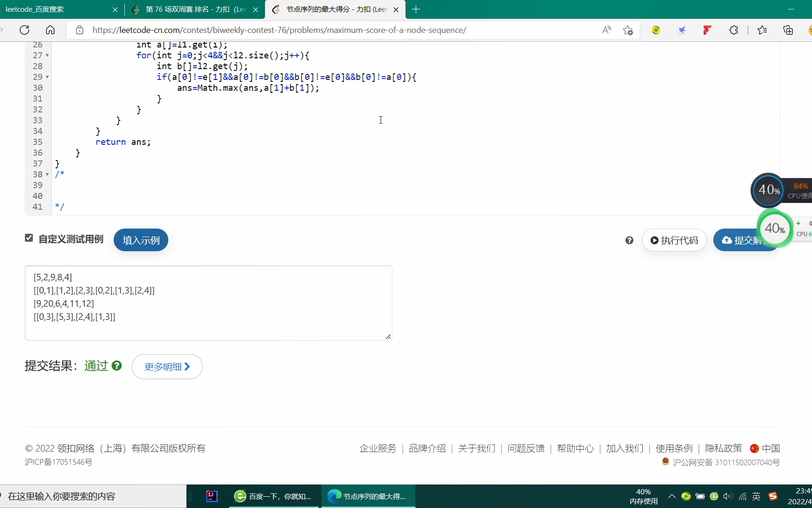The width and height of the screenshot is (812, 508).
Task: Collapse comment fold arrow at line 38
Action: [x=47, y=175]
